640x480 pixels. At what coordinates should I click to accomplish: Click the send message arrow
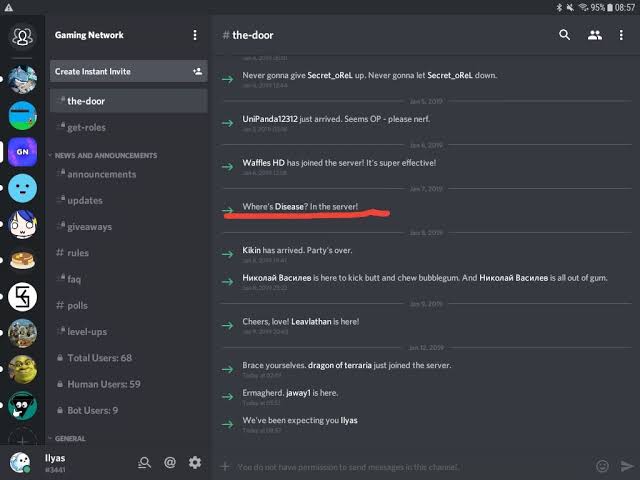(627, 466)
